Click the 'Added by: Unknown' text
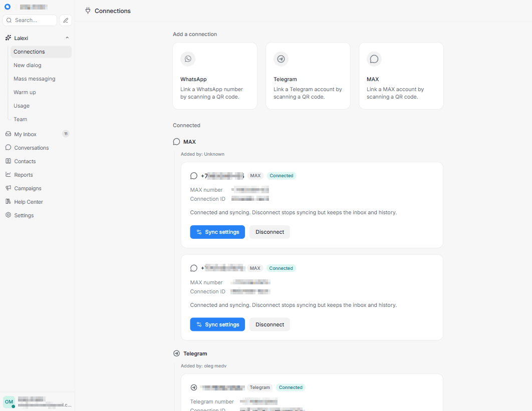Screen dimensions: 532x411 202,154
